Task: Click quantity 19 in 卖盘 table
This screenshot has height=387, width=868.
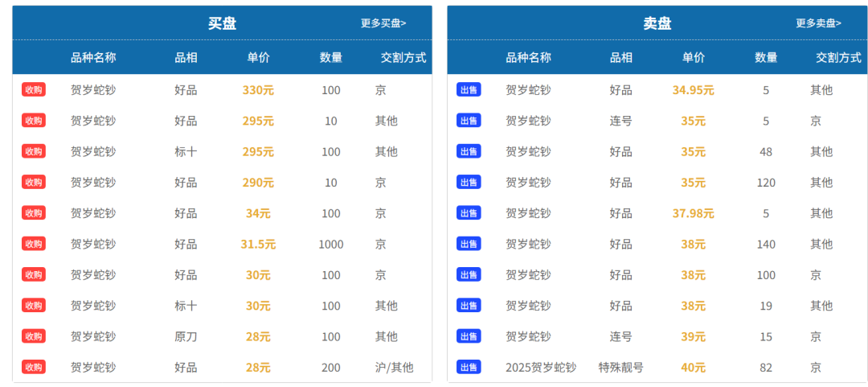Action: [766, 306]
